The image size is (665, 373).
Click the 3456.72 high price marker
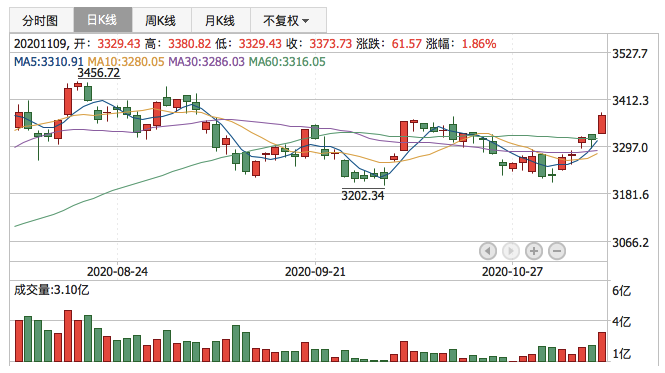coord(98,73)
